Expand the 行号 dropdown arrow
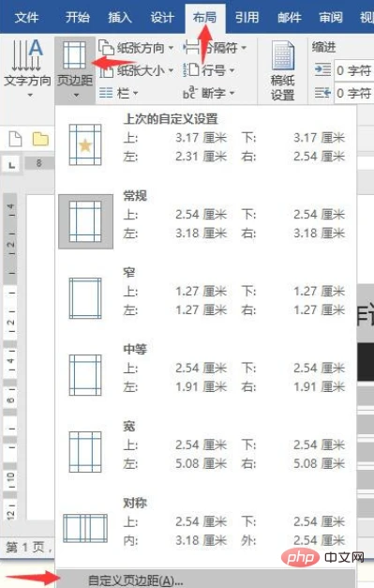Image resolution: width=374 pixels, height=588 pixels. [232, 70]
